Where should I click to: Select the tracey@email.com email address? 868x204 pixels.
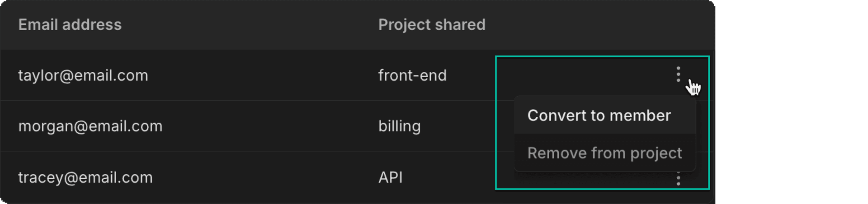click(x=85, y=177)
